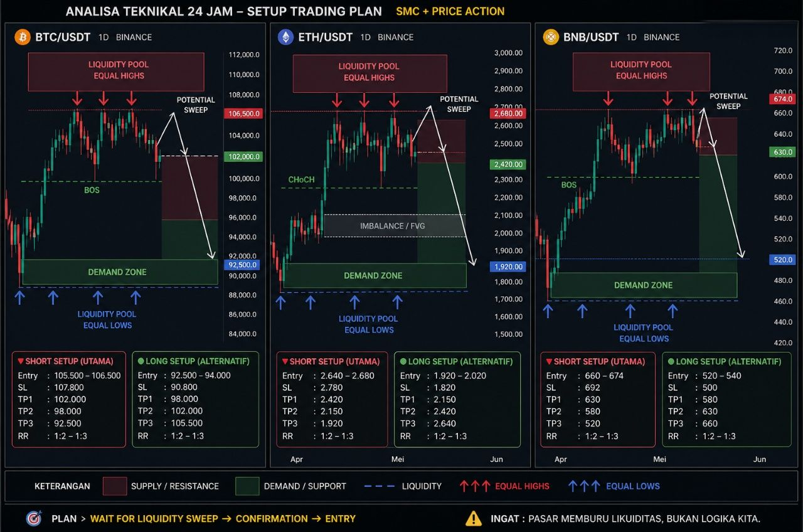Click the Supply / Resistance legend swatch
This screenshot has height=532, width=803.
pyautogui.click(x=115, y=486)
